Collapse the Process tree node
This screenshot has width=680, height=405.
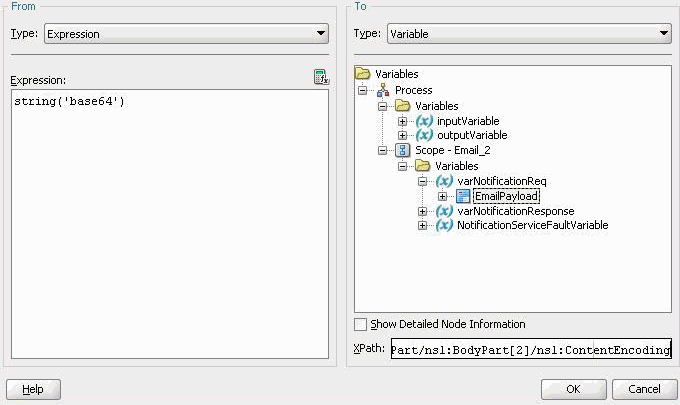[x=363, y=90]
